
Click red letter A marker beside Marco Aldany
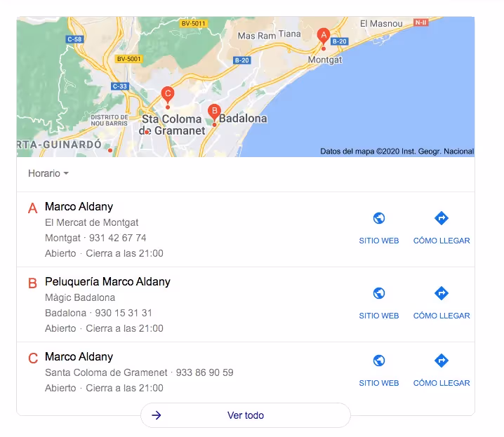(32, 208)
